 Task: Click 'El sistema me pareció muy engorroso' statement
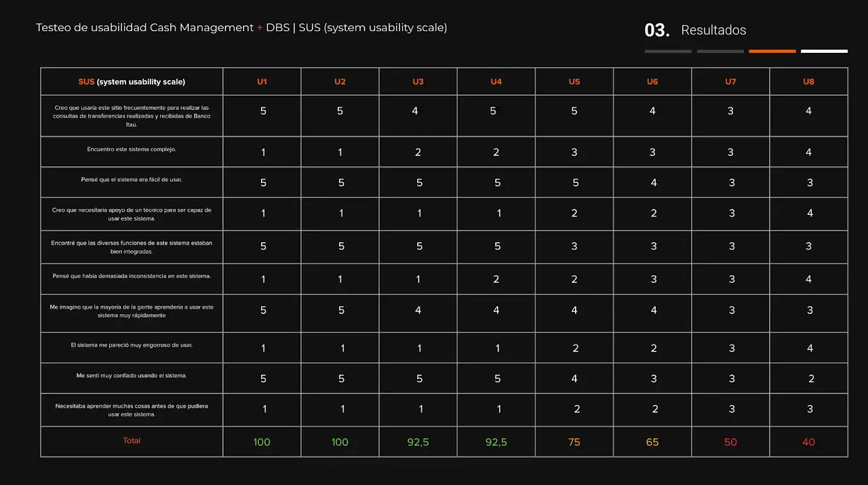pos(132,345)
